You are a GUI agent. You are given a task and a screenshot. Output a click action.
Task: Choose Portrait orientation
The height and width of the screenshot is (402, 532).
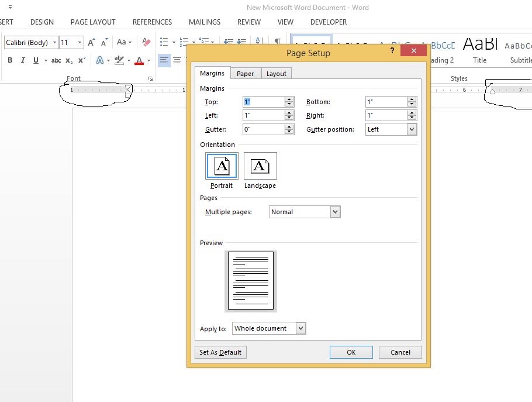click(222, 166)
